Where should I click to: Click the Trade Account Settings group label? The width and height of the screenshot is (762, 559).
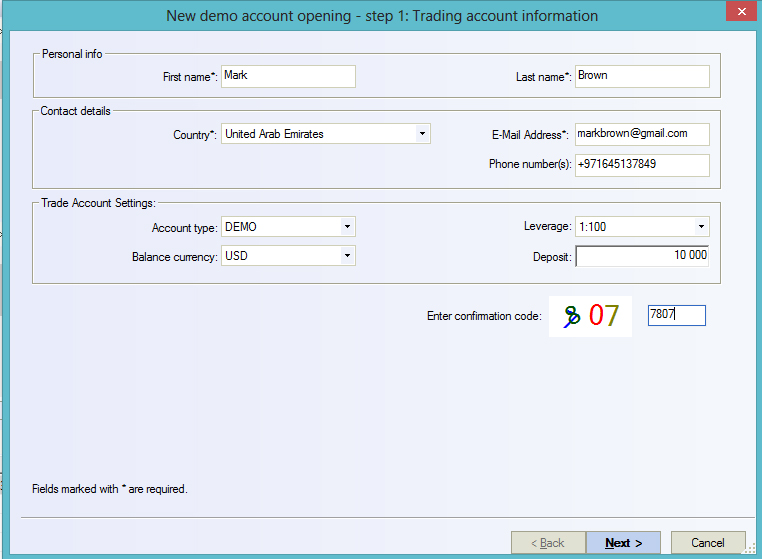tap(98, 203)
